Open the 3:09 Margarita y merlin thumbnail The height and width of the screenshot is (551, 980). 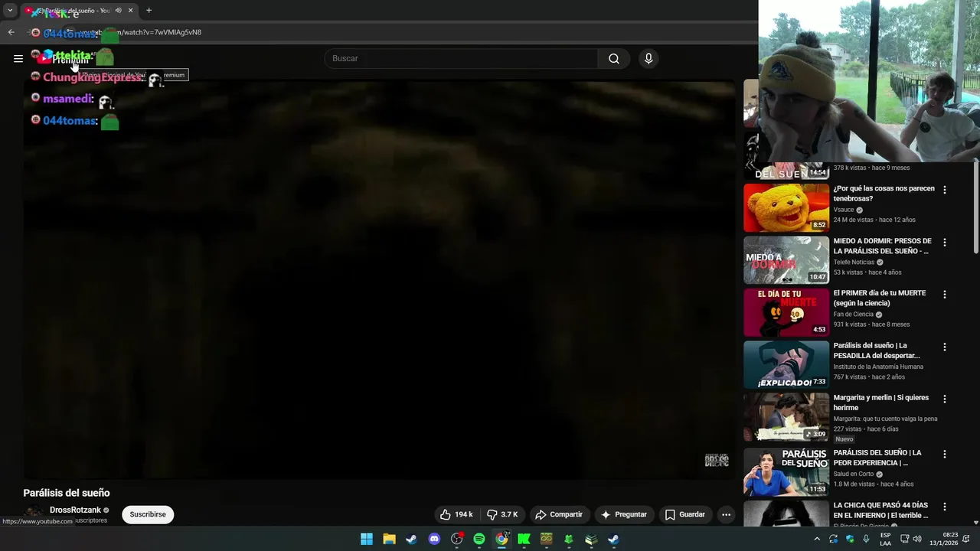click(x=786, y=417)
